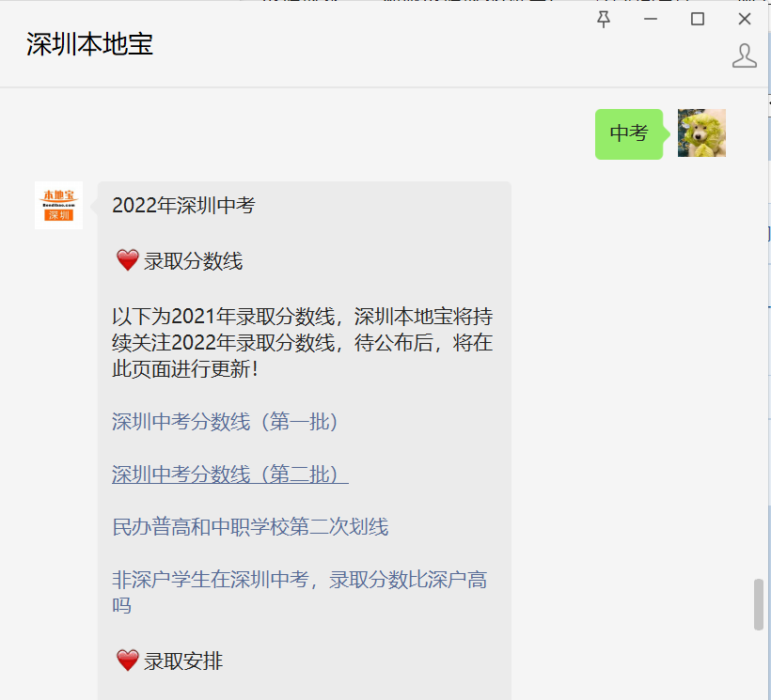Click the chat title 深圳本地宝
Screen dimensions: 771x700
pyautogui.click(x=89, y=44)
